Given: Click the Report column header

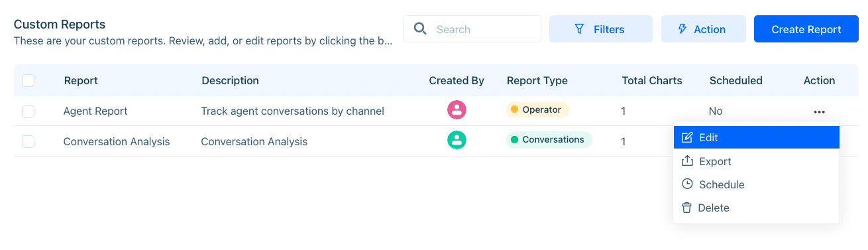Looking at the screenshot, I should coord(81,81).
